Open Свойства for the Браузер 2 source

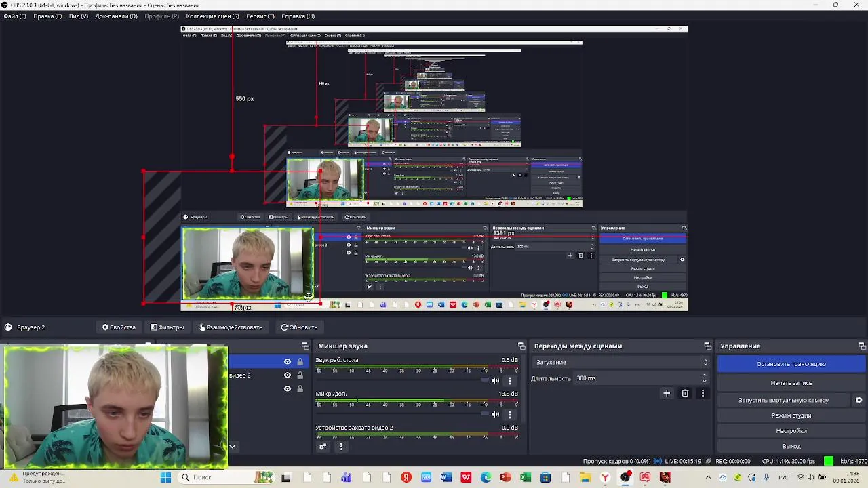coord(119,327)
